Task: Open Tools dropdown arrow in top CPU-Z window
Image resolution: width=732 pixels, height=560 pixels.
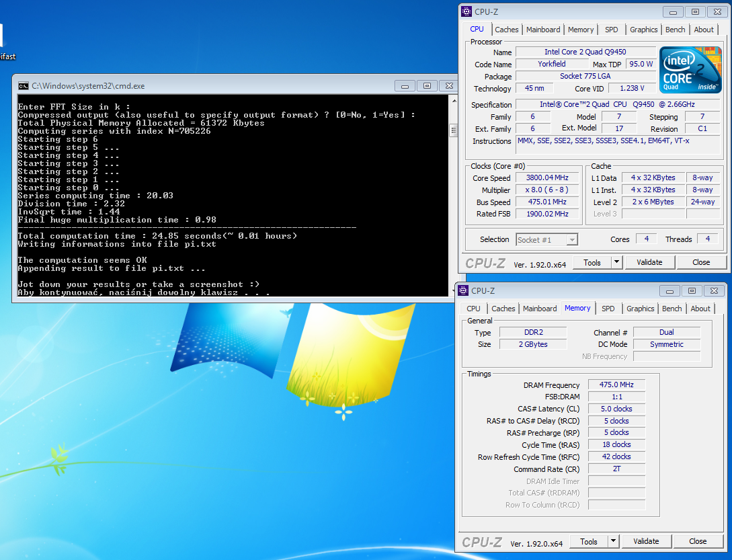Action: 616,262
